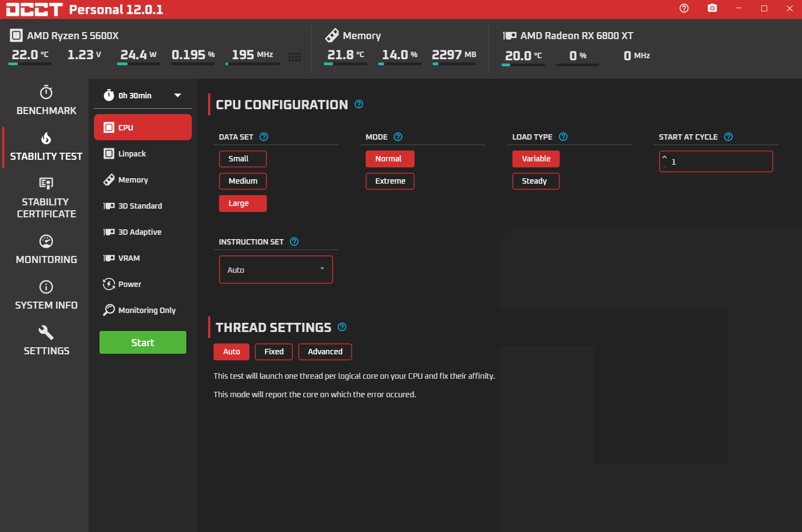Select the Linpack test
The height and width of the screenshot is (532, 802).
(143, 154)
